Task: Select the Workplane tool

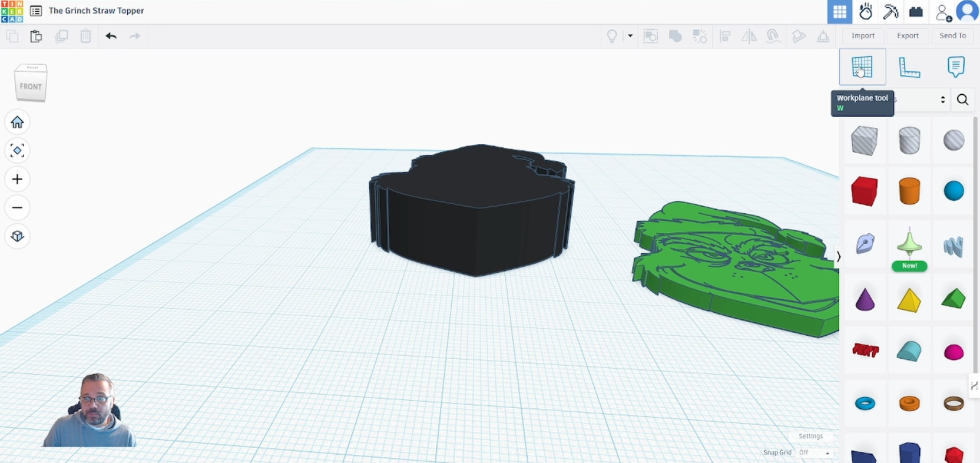Action: click(x=862, y=67)
